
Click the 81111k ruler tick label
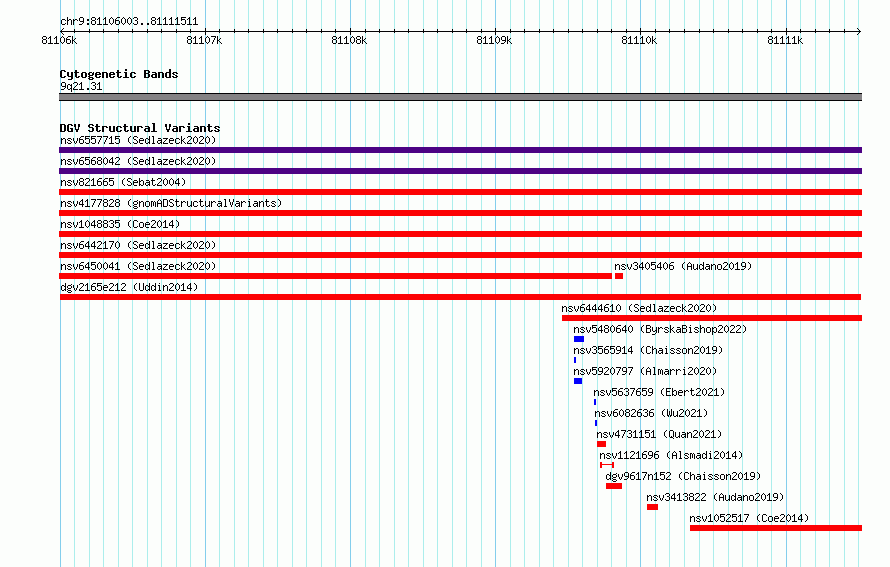[785, 40]
